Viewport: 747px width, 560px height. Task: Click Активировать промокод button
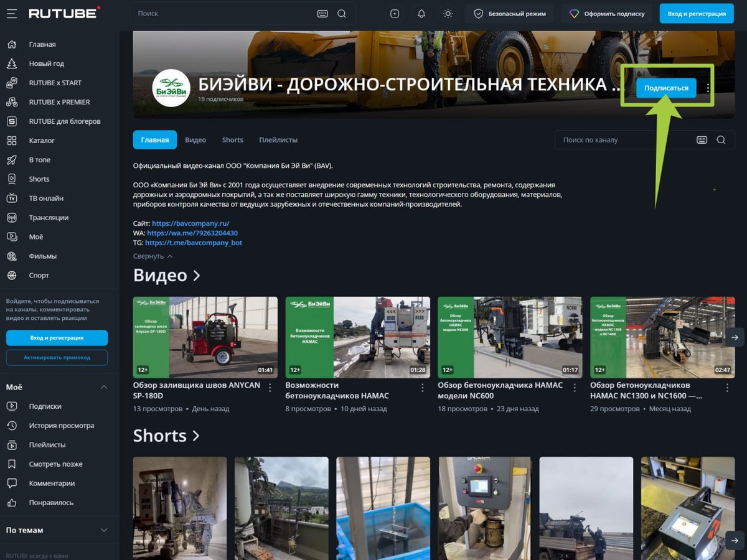click(57, 357)
